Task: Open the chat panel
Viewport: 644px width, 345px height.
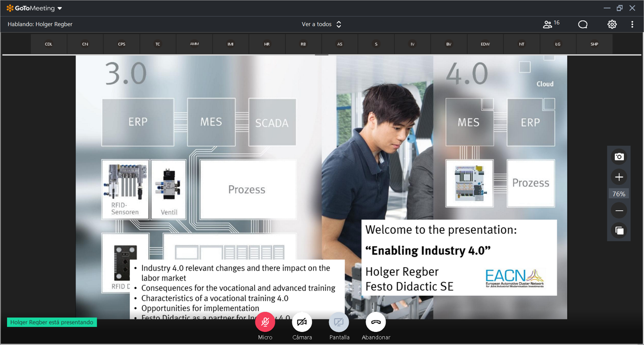Action: pyautogui.click(x=583, y=24)
